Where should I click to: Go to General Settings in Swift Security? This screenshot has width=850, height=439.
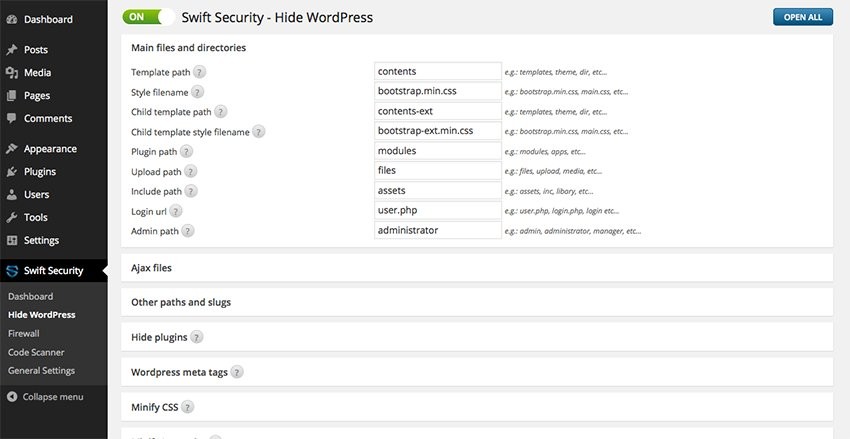click(x=41, y=371)
